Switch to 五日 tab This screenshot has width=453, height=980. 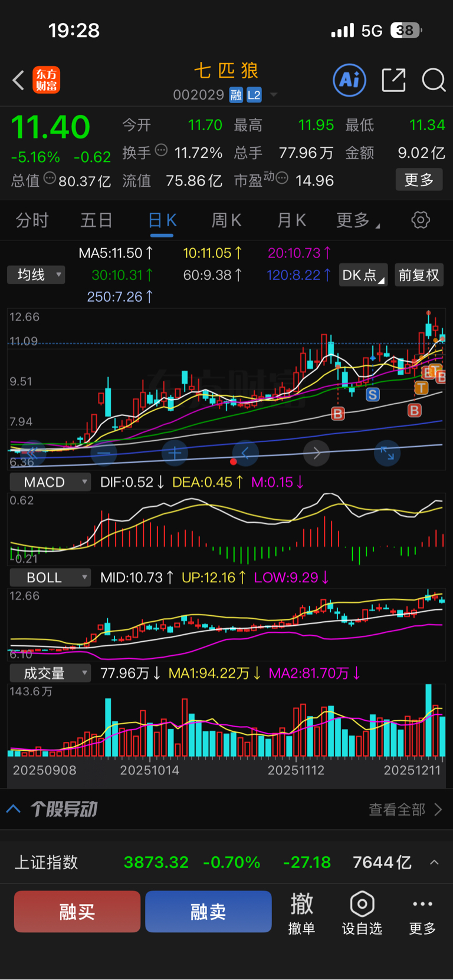point(97,220)
